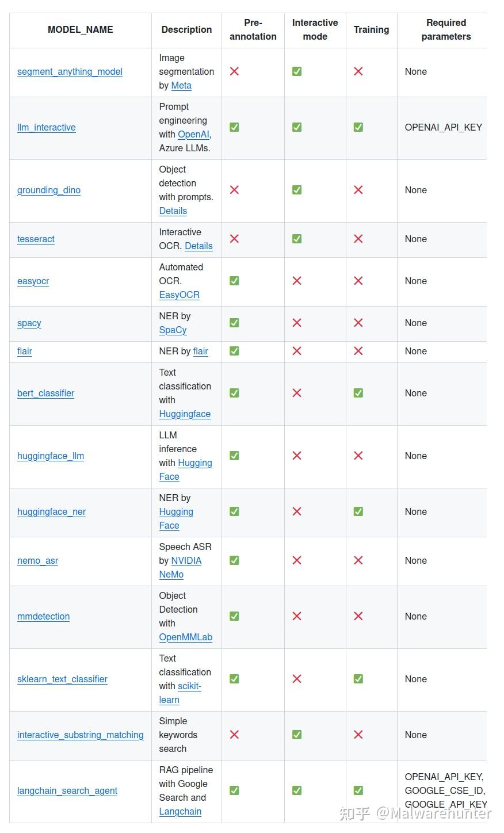Open the grounding_dino model link

point(49,190)
